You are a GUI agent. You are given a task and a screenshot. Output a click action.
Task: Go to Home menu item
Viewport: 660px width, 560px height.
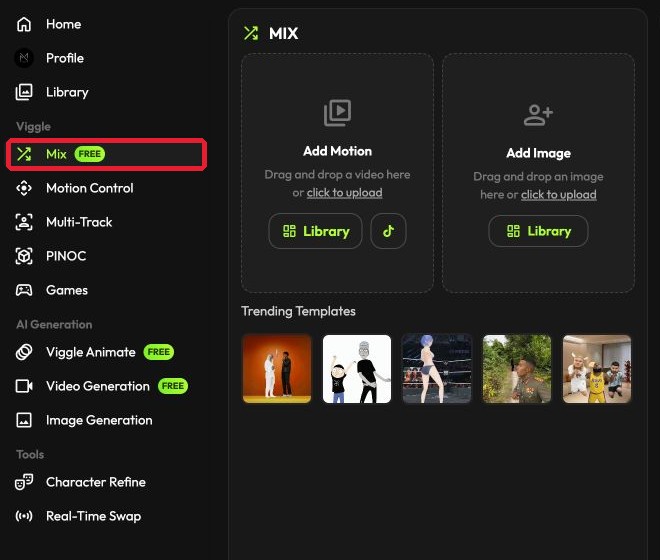[64, 24]
